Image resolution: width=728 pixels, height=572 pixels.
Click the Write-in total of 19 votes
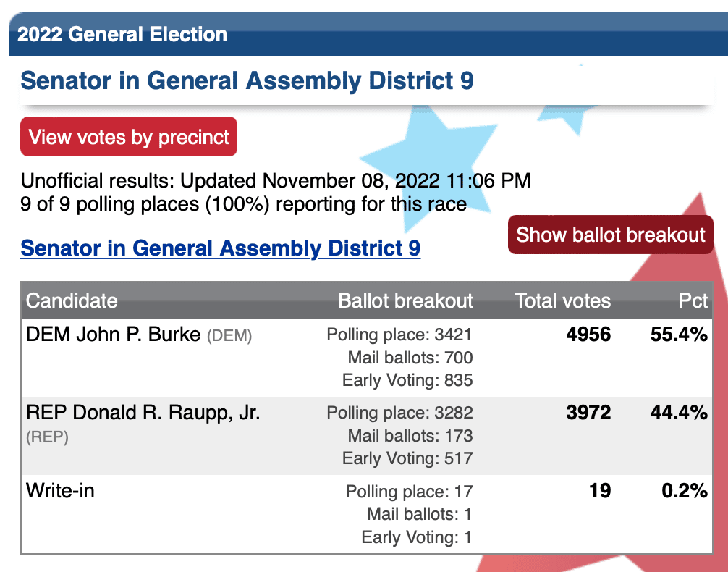point(600,491)
